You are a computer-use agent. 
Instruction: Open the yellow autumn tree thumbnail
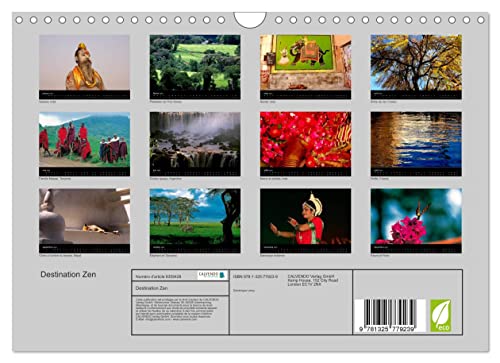pos(416,67)
